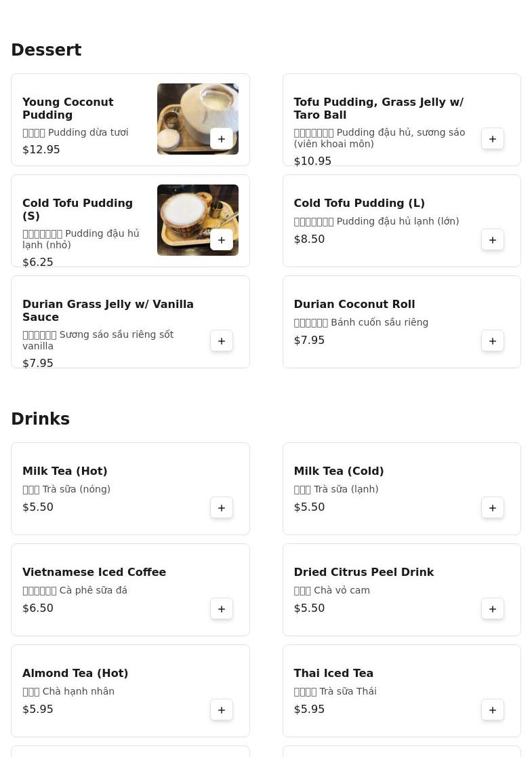Add Milk Tea (Hot) to order

click(x=222, y=507)
